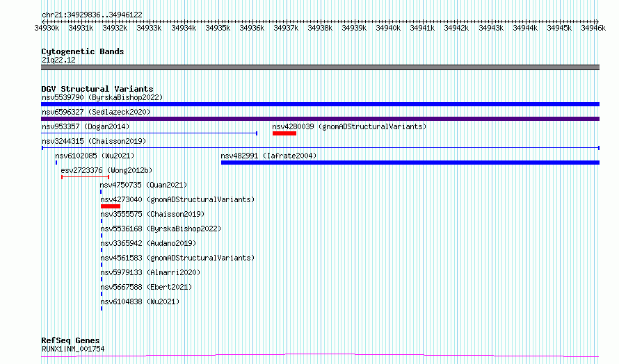Click the 34944k ruler tick label
The image size is (619, 364).
(x=525, y=28)
